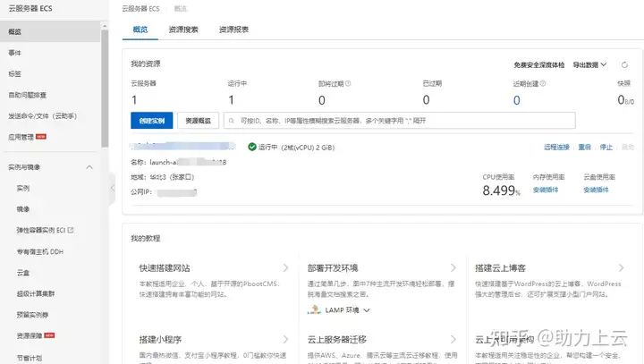This screenshot has width=644, height=364.
Task: Open the 云上服务器迁移 tutorial arrow
Action: pyautogui.click(x=453, y=339)
